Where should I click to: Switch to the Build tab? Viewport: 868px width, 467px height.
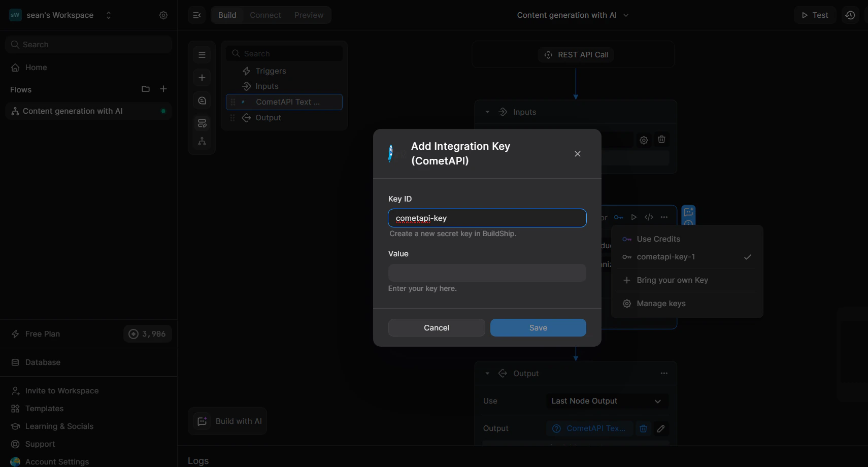pyautogui.click(x=227, y=15)
